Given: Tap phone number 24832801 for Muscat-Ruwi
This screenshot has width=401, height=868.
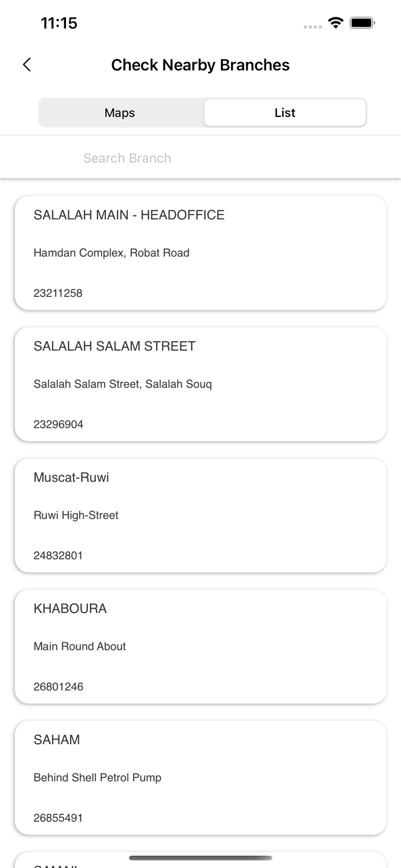Looking at the screenshot, I should click(x=58, y=556).
